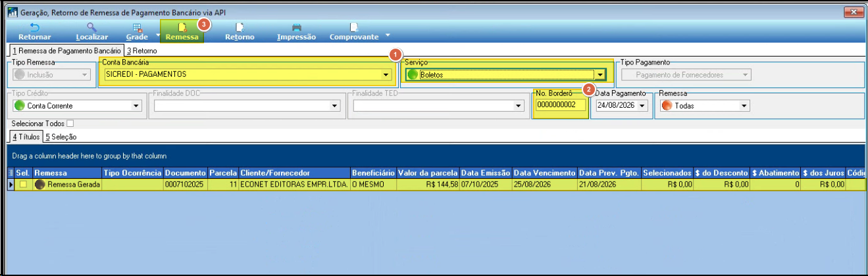This screenshot has height=276, width=868.
Task: Switch to the 3 Retorno tab
Action: [142, 50]
